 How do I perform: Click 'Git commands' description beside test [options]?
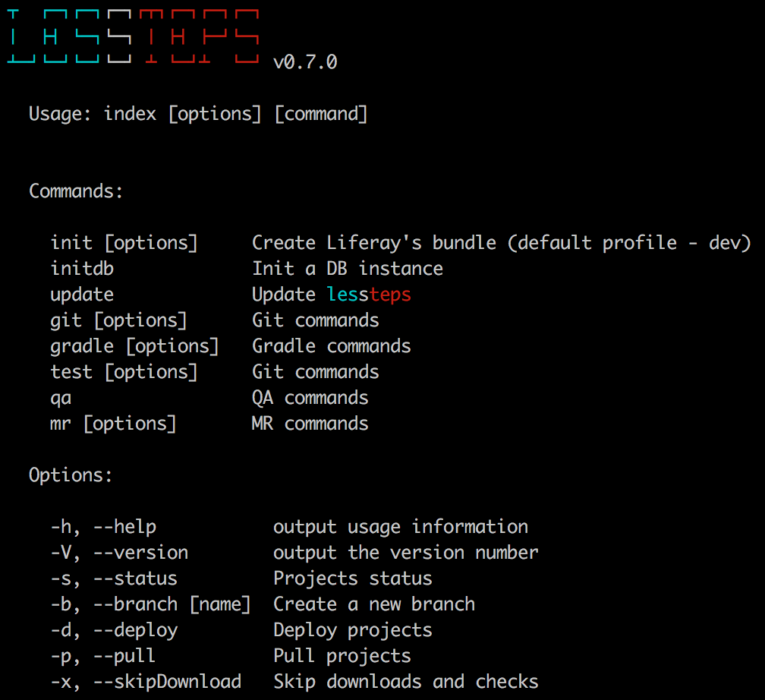click(315, 372)
